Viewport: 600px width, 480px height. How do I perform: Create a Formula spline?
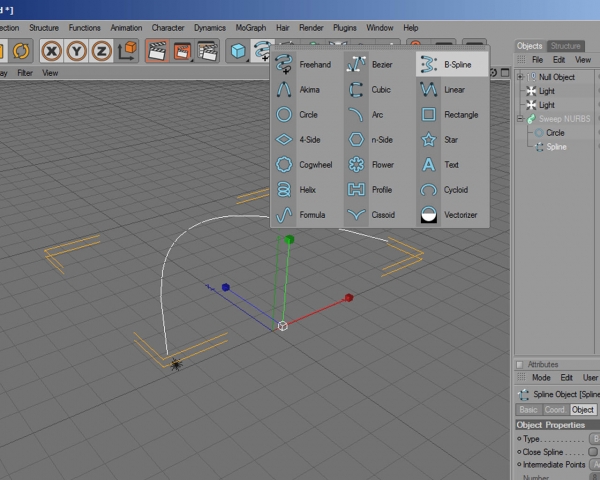pos(305,215)
